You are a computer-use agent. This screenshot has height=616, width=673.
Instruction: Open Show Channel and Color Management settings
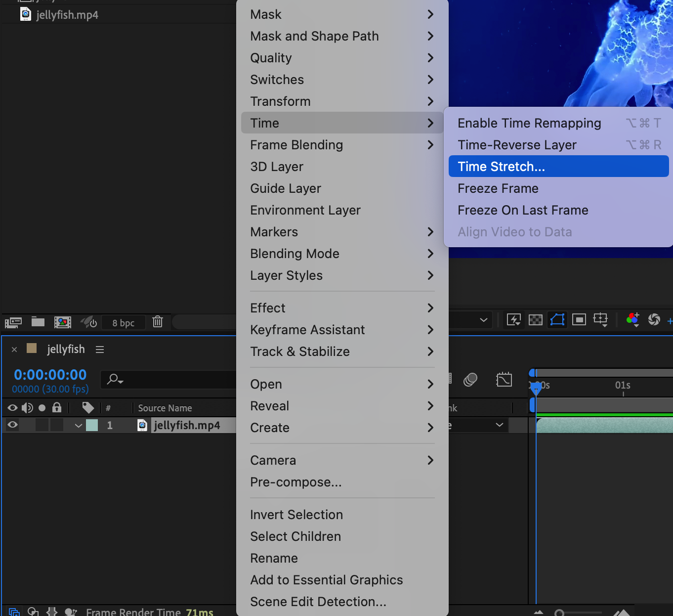point(632,320)
